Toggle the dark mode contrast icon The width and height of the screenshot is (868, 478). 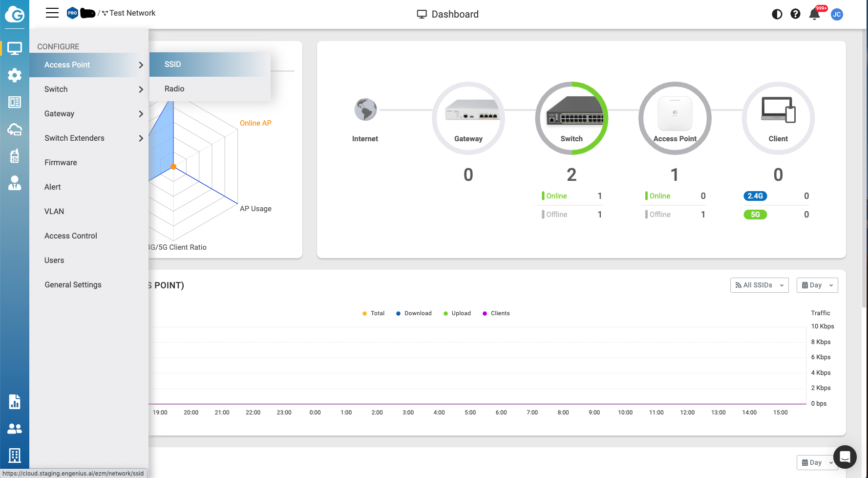(x=777, y=14)
